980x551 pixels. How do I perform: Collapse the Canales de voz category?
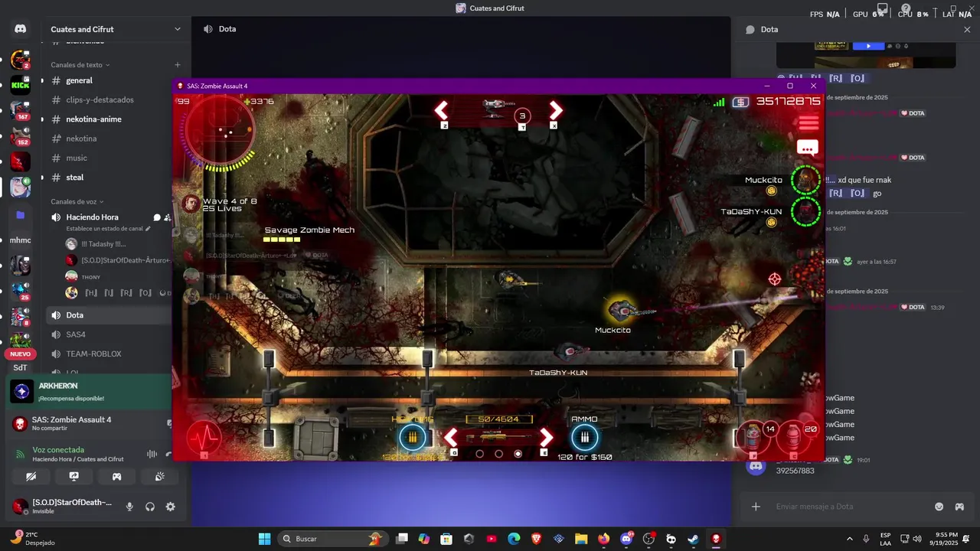[77, 201]
